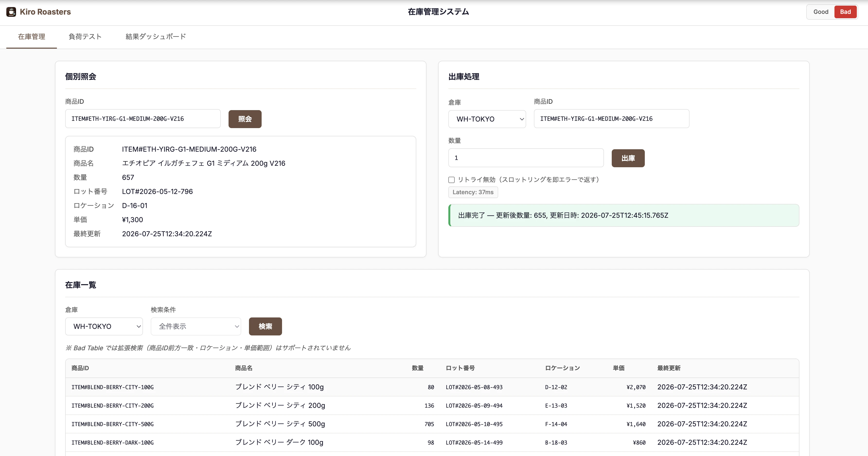Viewport: 868px width, 456px height.
Task: Open the 出庫処理 倉庫 WH-TOKYO dropdown
Action: point(487,119)
